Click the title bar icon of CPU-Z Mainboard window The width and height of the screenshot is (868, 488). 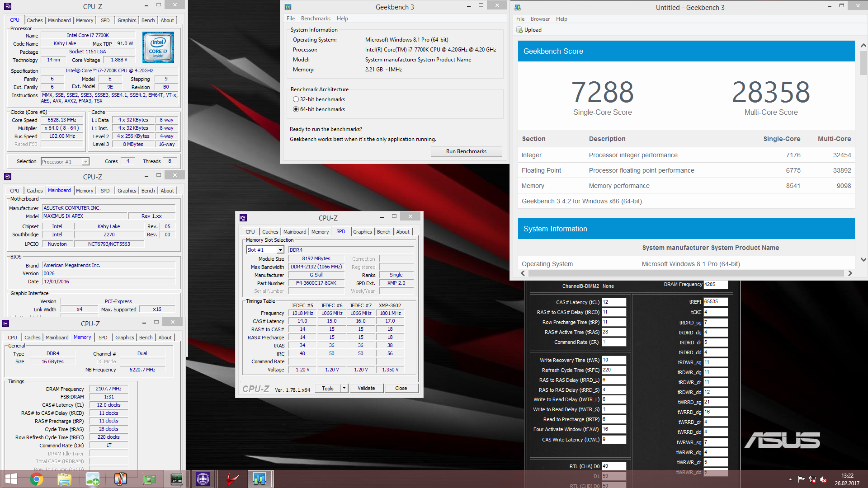(8, 177)
